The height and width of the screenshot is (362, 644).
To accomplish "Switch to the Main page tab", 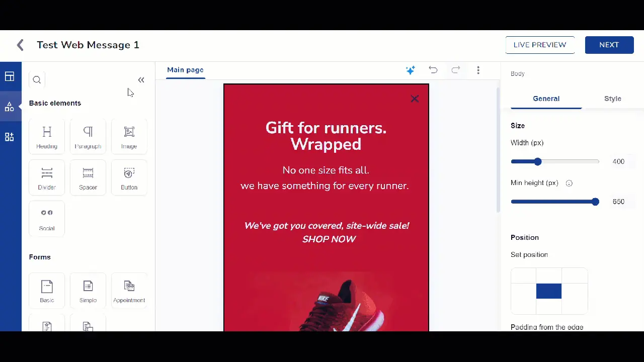I will coord(185,70).
